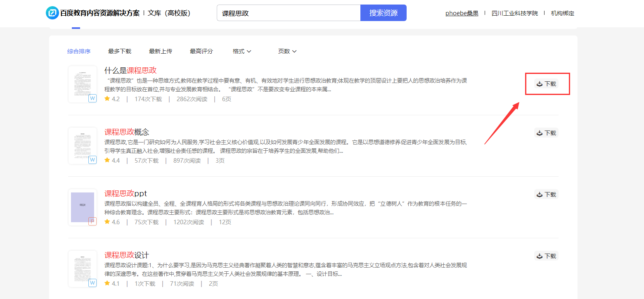Expand the 格式 format filter dropdown

(242, 51)
